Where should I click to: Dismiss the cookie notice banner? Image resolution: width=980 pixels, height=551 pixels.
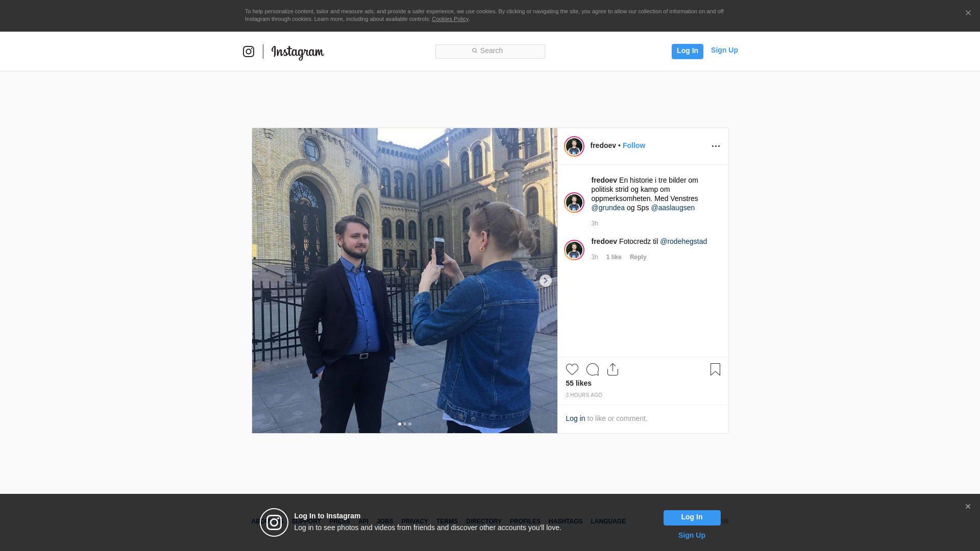968,13
